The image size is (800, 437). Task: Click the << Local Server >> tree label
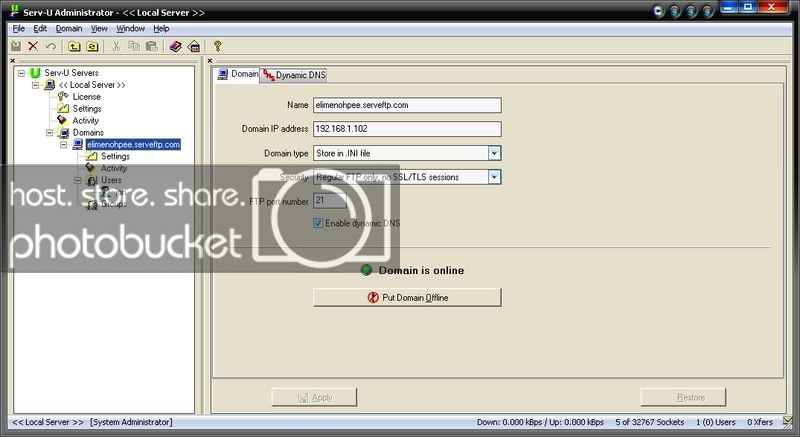[x=92, y=85]
